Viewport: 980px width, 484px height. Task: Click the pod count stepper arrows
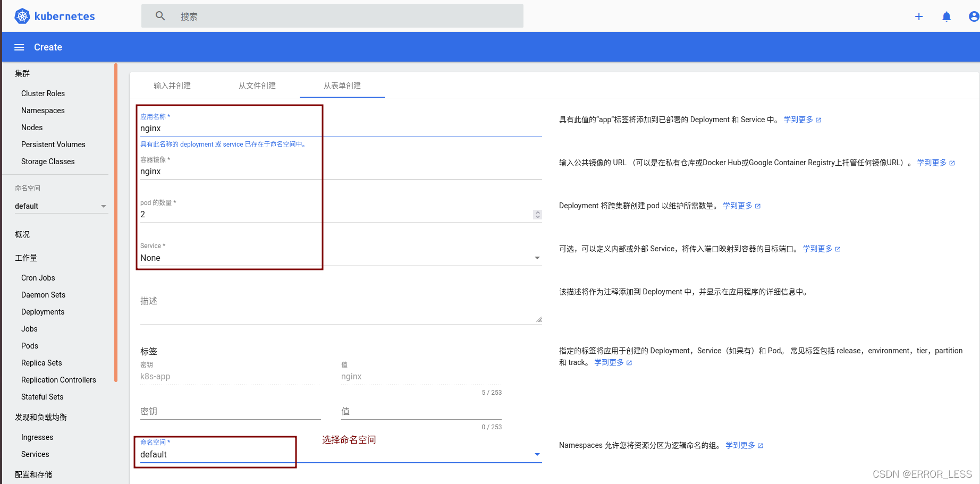coord(538,215)
